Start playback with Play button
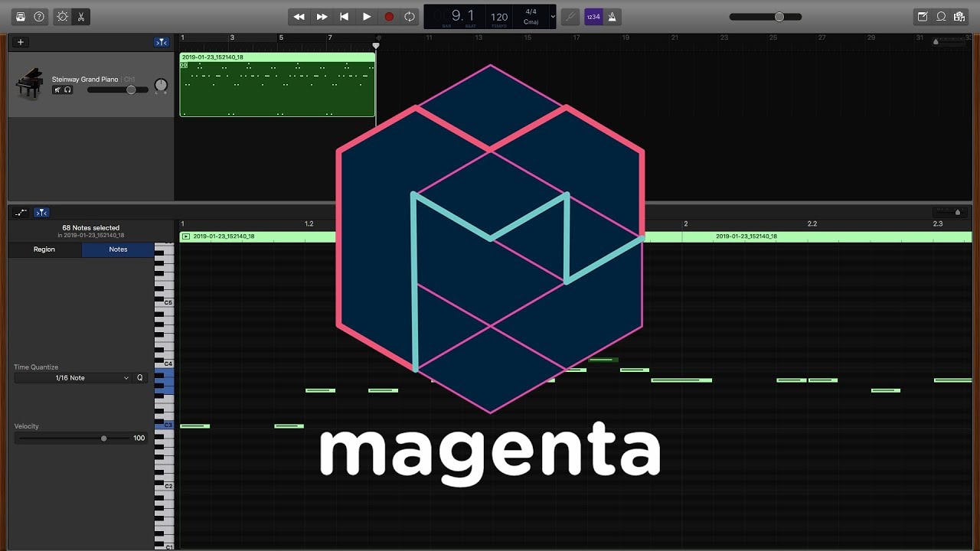Viewport: 980px width, 551px height. click(366, 17)
